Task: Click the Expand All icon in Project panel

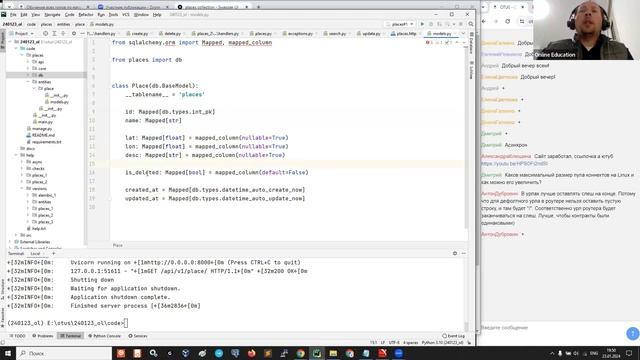Action: coord(54,33)
